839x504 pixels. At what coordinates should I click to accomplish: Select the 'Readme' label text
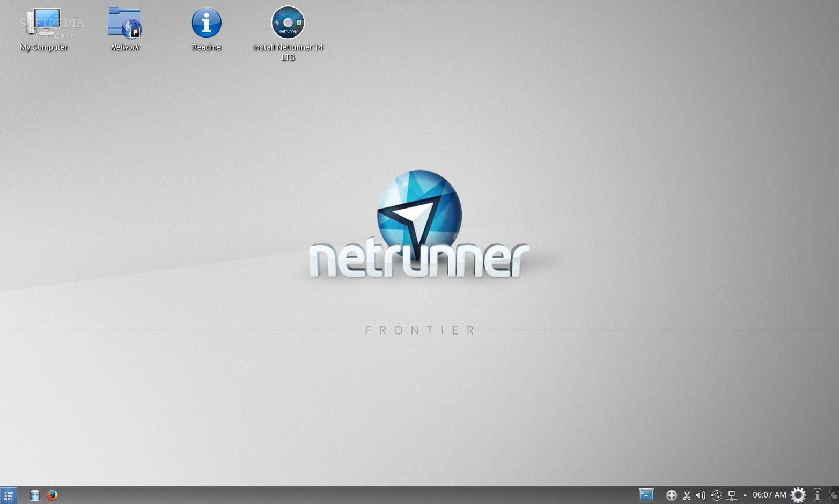click(207, 47)
